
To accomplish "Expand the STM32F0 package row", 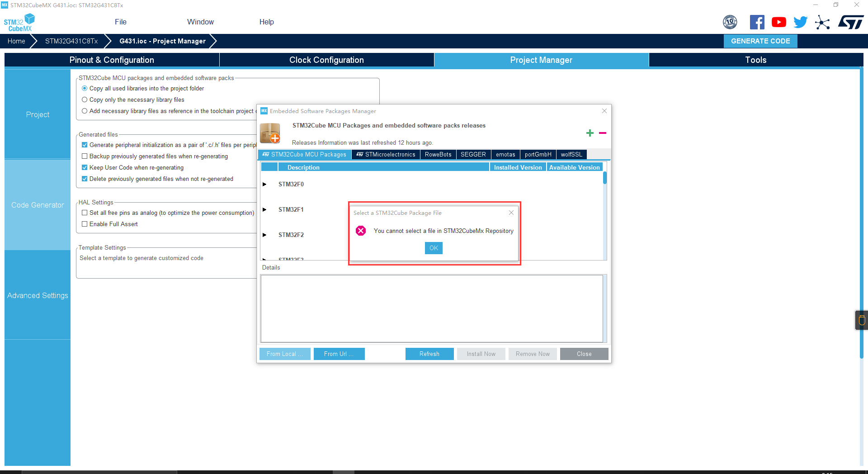I will click(x=264, y=184).
